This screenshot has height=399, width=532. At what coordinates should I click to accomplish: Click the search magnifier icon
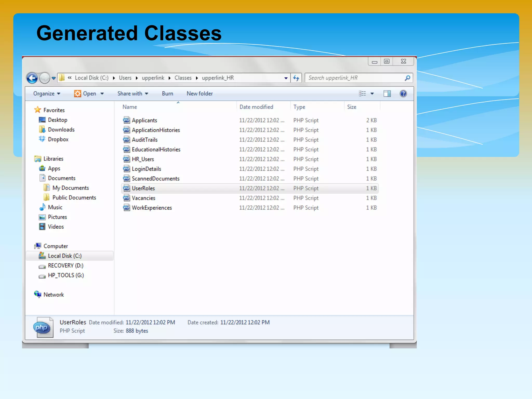tap(407, 78)
